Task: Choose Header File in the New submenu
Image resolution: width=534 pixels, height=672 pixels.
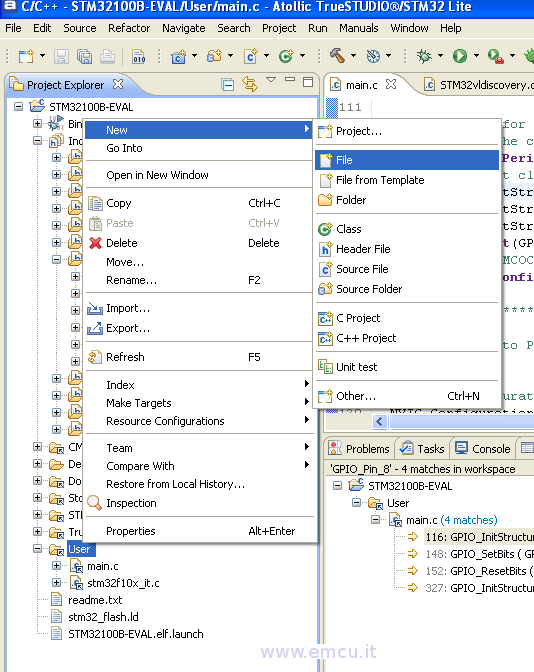Action: [407, 249]
